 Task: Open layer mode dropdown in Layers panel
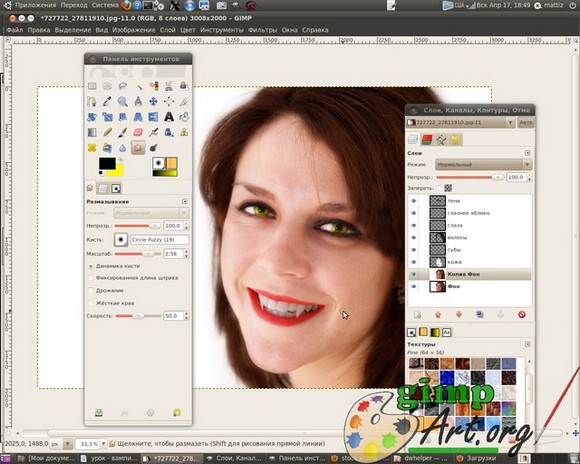[484, 165]
